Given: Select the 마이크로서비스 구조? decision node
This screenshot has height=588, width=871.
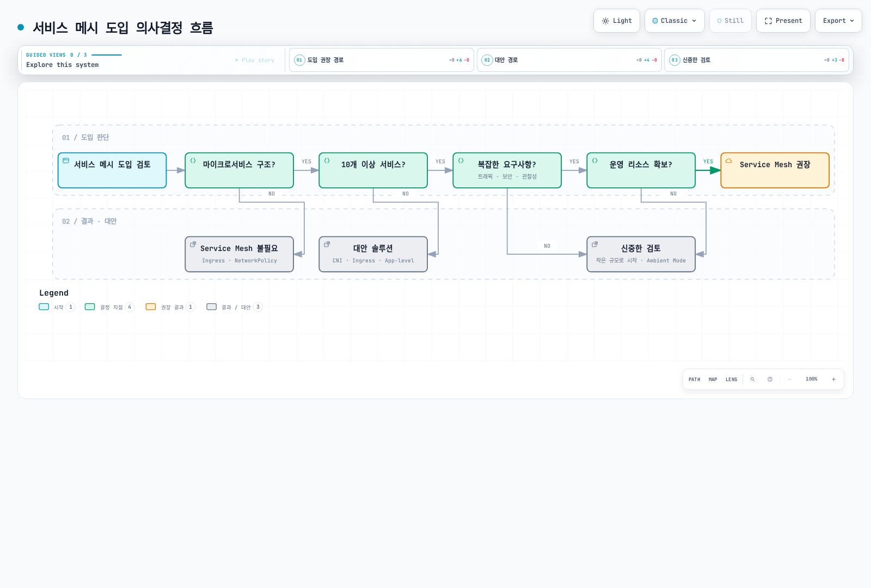Looking at the screenshot, I should coord(240,170).
